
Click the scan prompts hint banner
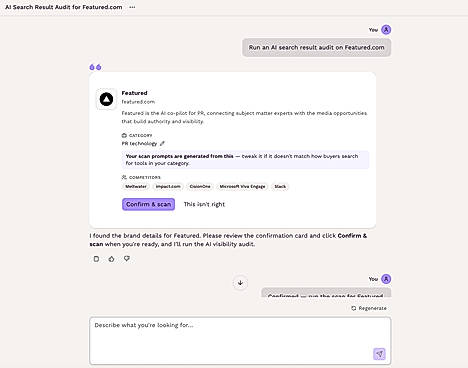pyautogui.click(x=245, y=160)
